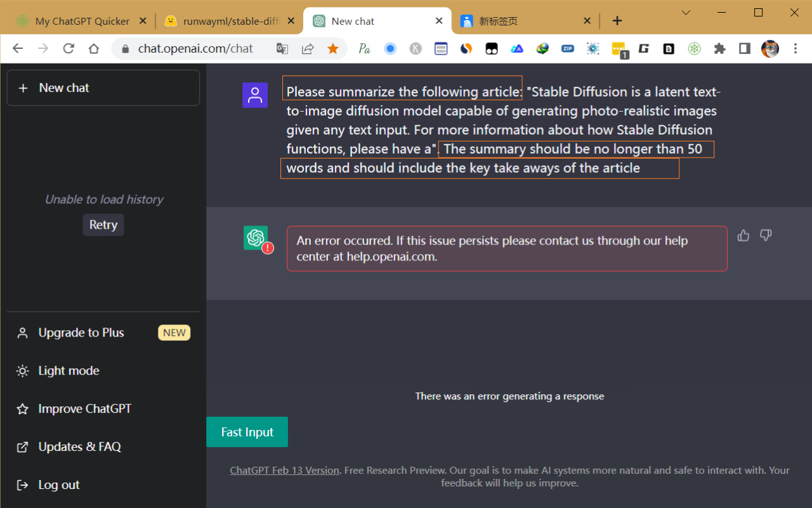The image size is (812, 508).
Task: Open the blue-green A extension
Action: pos(517,48)
